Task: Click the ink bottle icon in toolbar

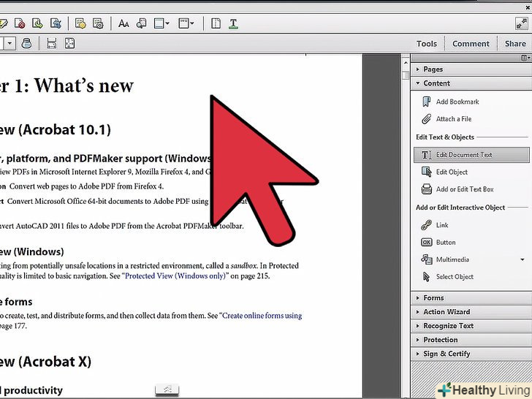Action: click(26, 43)
